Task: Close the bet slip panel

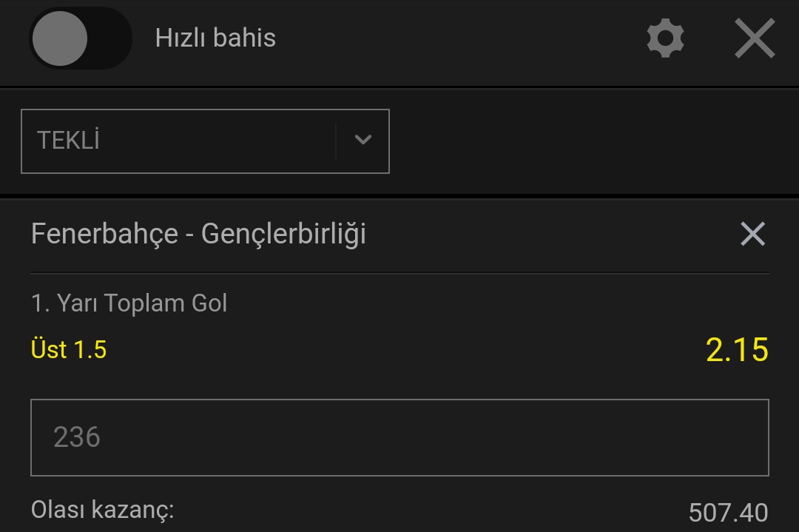Action: [x=755, y=38]
